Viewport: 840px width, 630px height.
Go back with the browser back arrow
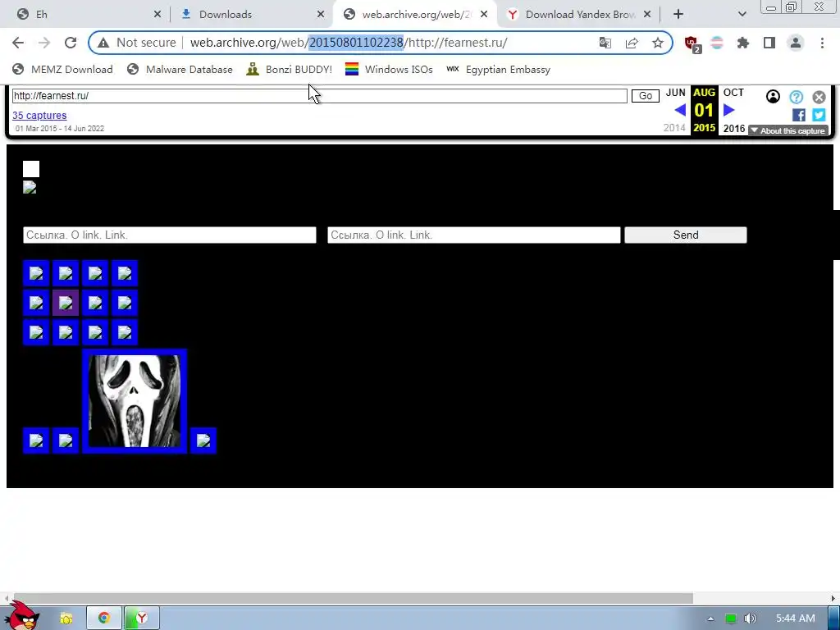click(x=18, y=43)
